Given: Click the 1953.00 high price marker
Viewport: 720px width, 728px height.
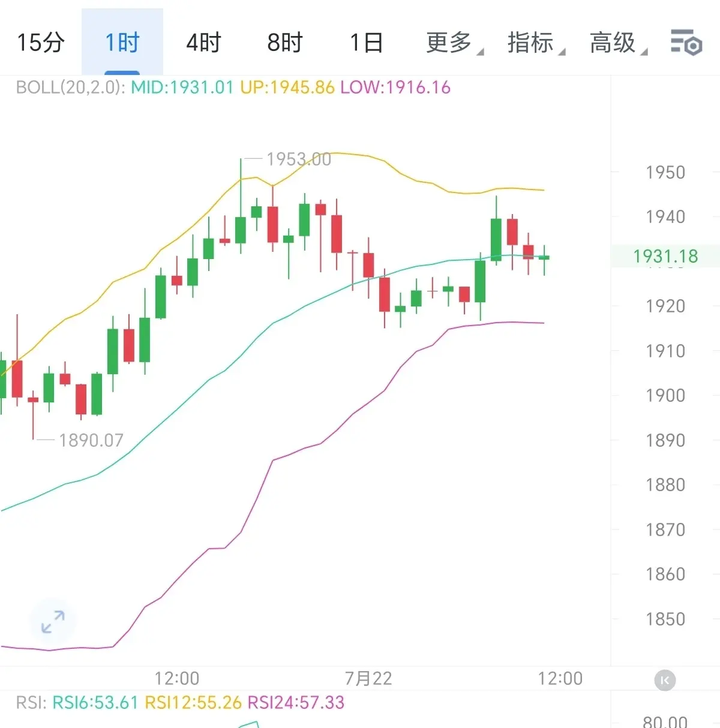Looking at the screenshot, I should pos(298,159).
